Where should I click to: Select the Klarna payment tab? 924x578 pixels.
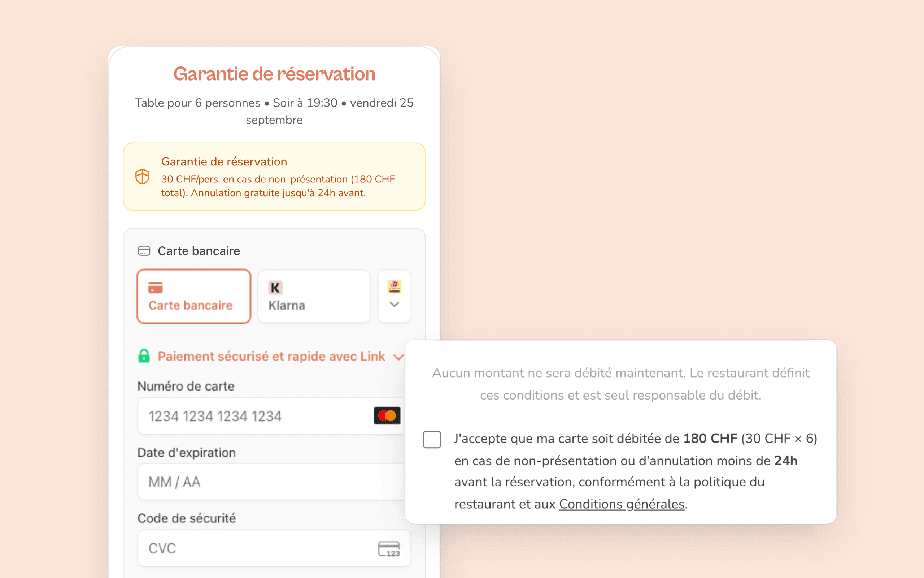click(x=313, y=296)
